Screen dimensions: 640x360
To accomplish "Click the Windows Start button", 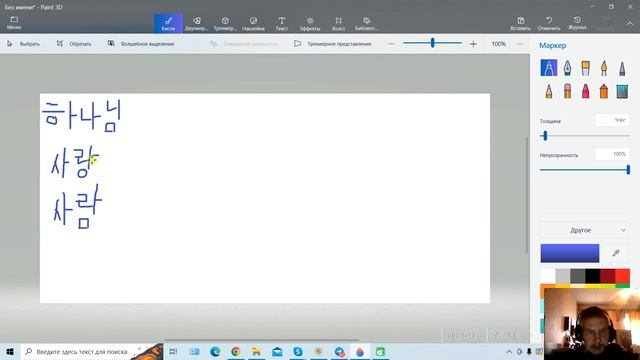I will point(10,351).
